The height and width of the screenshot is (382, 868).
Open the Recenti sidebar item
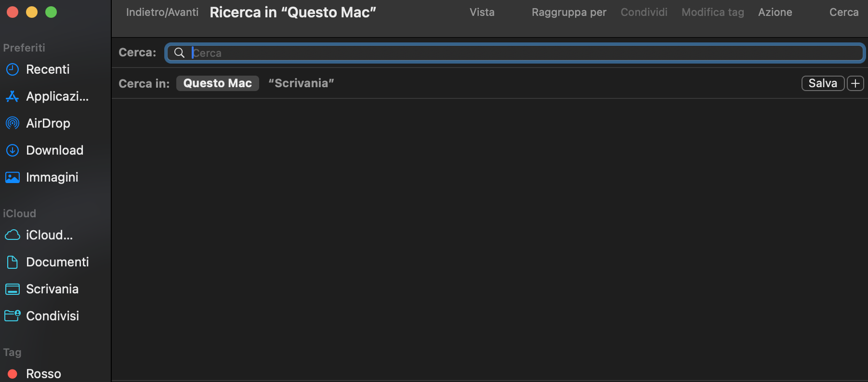(47, 69)
